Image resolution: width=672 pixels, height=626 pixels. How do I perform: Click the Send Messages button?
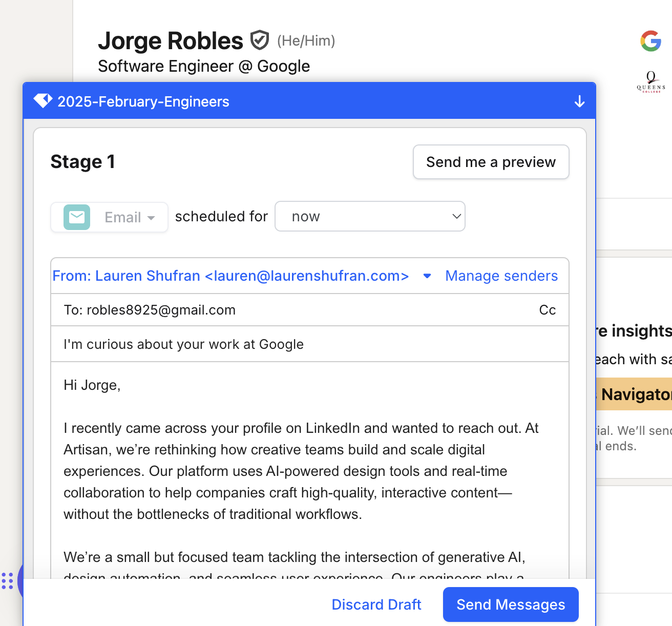pos(511,604)
